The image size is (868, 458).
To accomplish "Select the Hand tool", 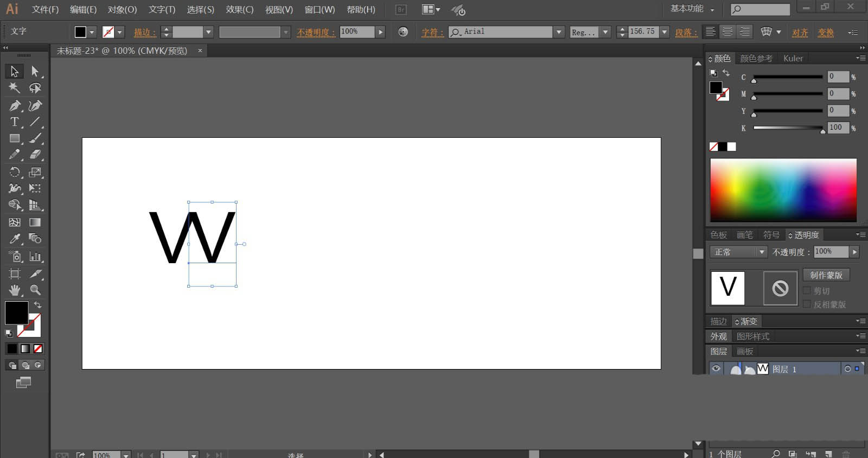I will click(x=15, y=290).
